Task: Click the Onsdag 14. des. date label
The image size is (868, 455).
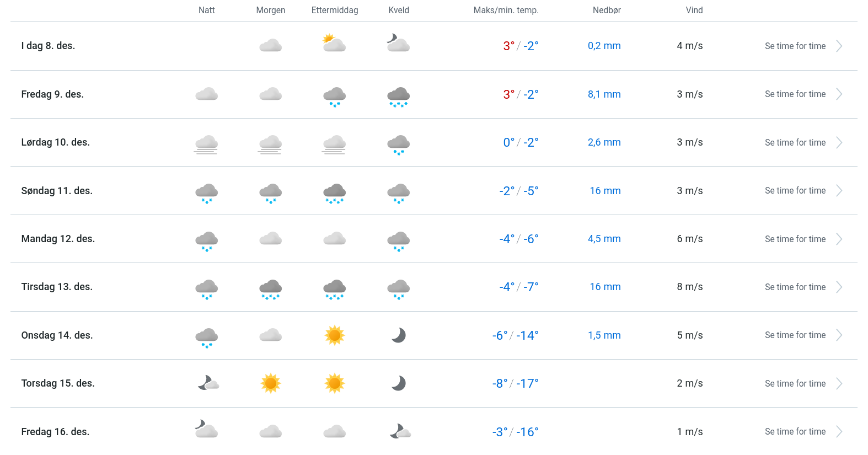Action: (x=57, y=335)
